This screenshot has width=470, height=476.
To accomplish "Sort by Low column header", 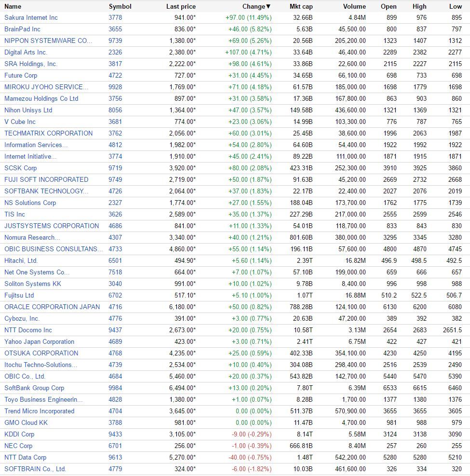I will click(x=456, y=6).
